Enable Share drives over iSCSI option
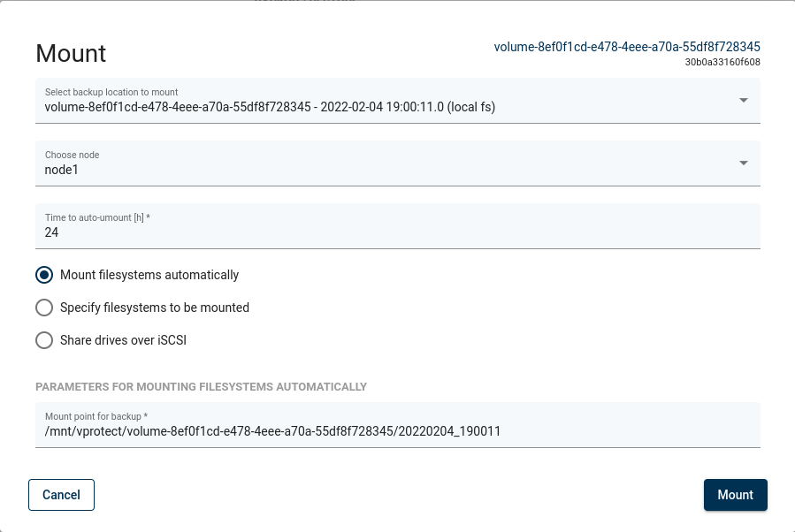 [44, 340]
